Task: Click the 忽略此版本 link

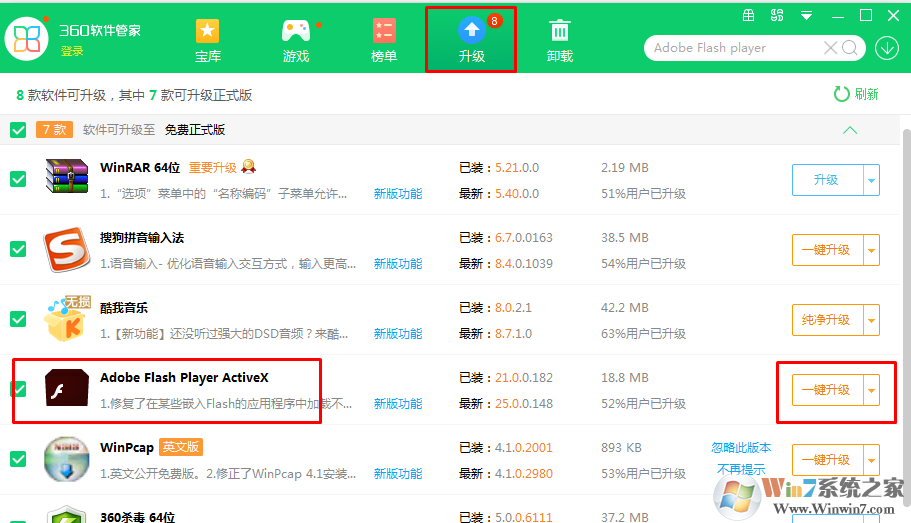Action: [741, 447]
